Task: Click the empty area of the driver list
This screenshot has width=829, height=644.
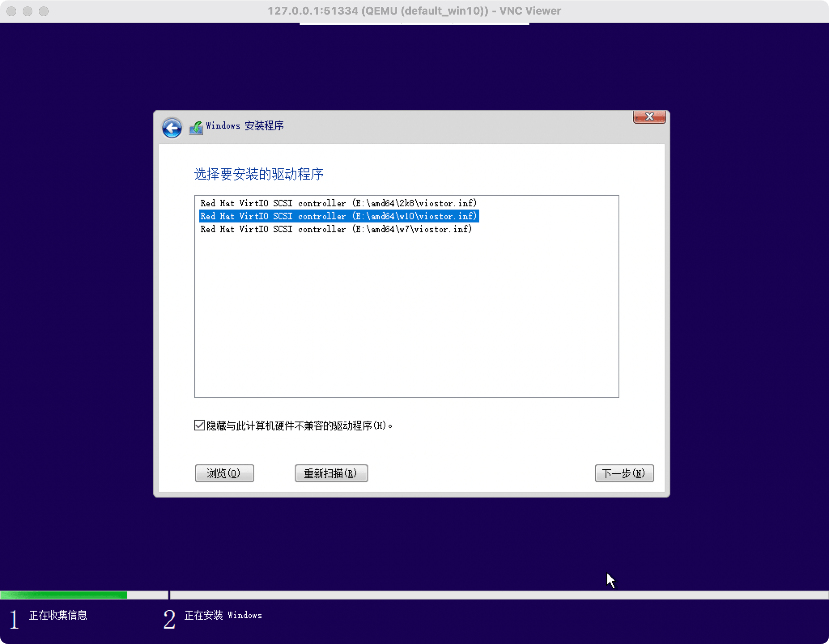Action: [406, 316]
